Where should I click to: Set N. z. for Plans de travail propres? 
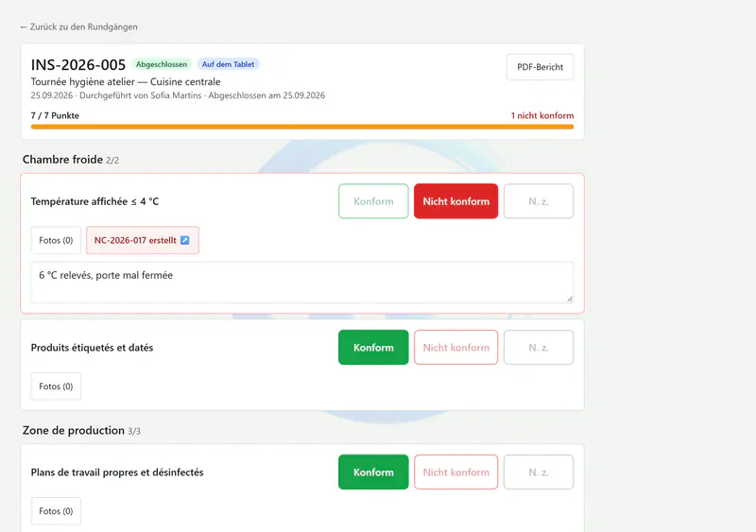point(539,472)
